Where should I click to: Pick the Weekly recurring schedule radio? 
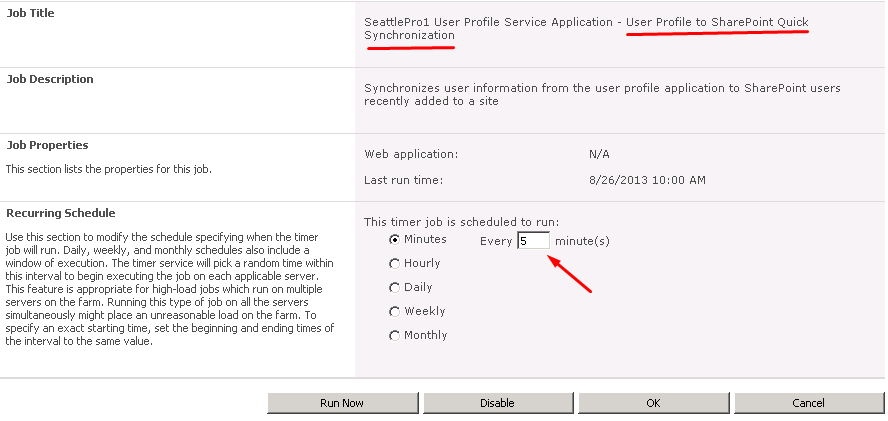[x=395, y=312]
